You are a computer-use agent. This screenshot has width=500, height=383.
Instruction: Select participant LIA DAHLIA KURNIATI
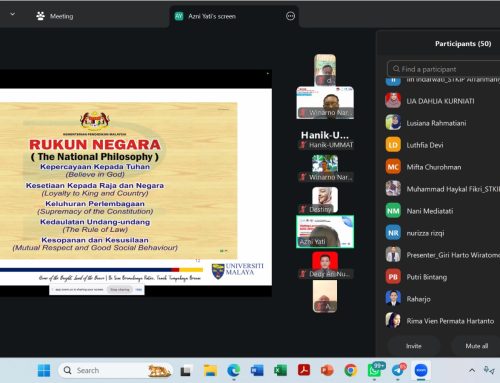442,101
